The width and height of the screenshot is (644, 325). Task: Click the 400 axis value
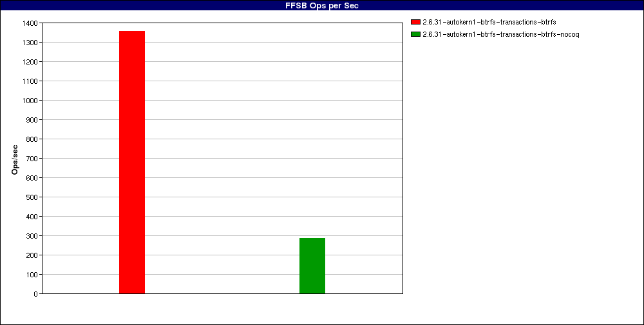32,217
